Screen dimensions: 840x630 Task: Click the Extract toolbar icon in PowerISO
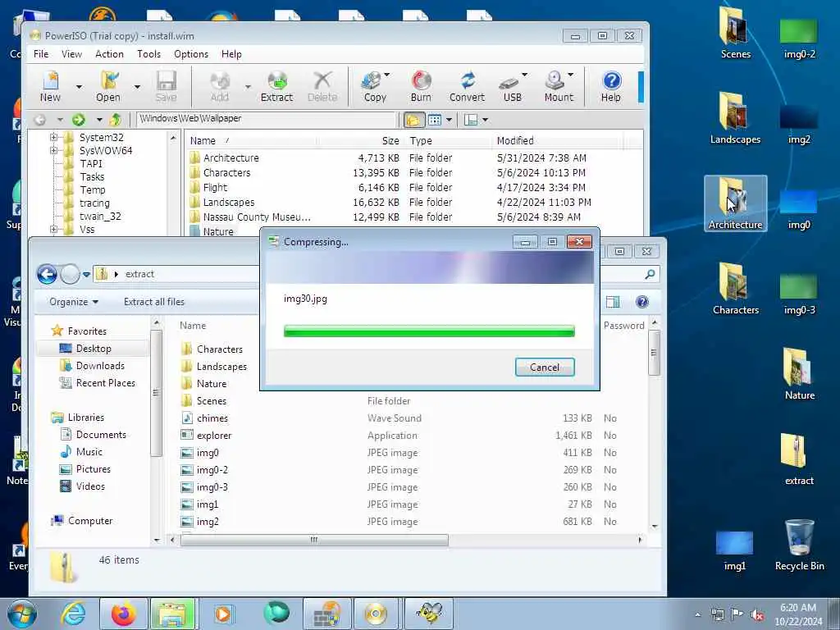[x=277, y=85]
